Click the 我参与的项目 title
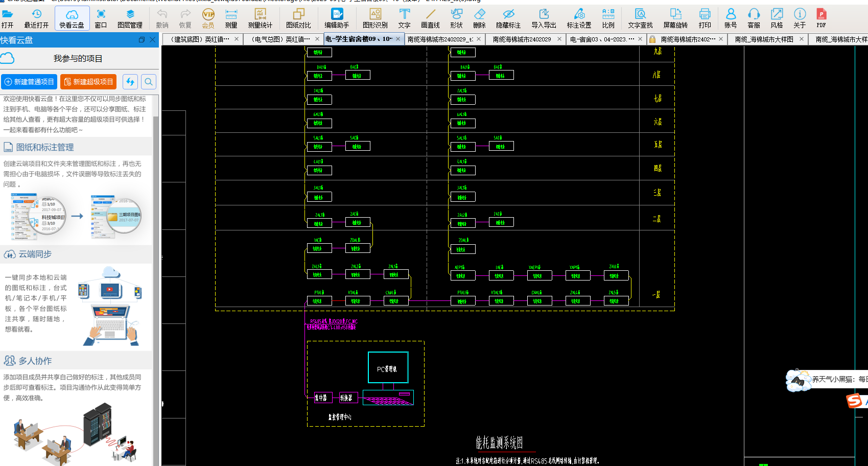Viewport: 868px width, 466px height. [78, 59]
